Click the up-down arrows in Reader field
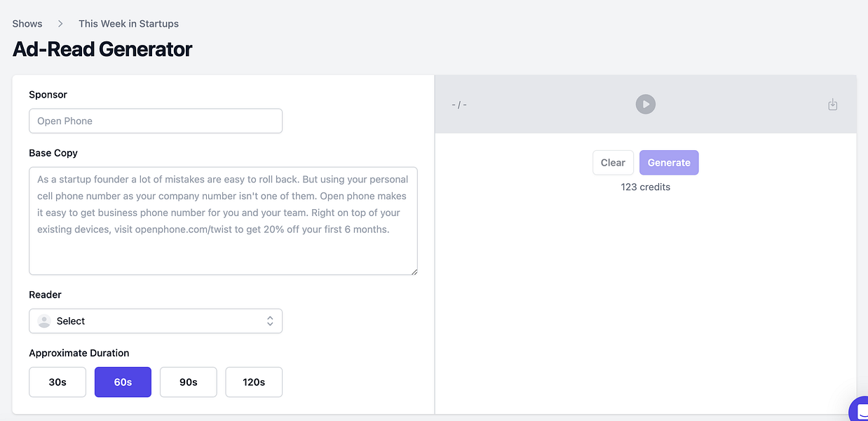Screen dimensions: 868x421 coord(270,321)
